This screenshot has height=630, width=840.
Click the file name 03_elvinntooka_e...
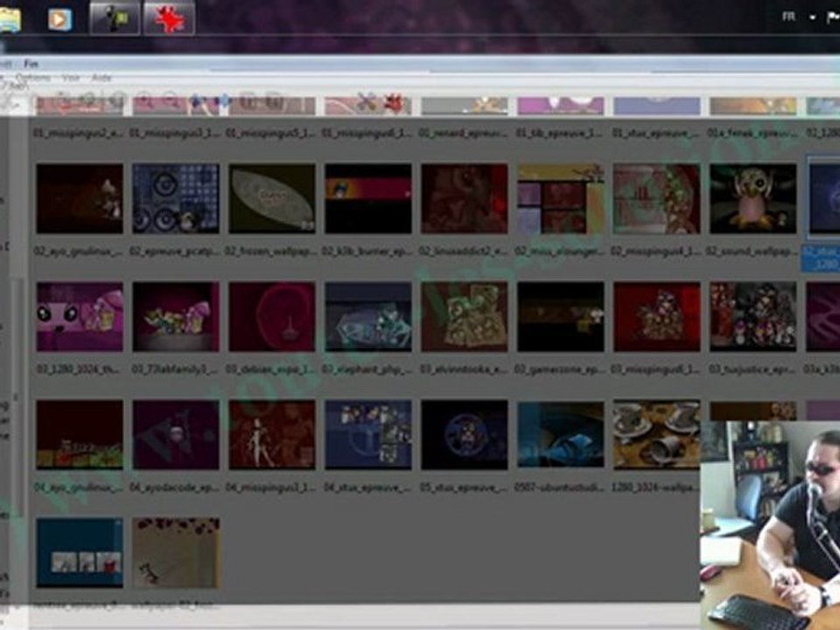[464, 369]
